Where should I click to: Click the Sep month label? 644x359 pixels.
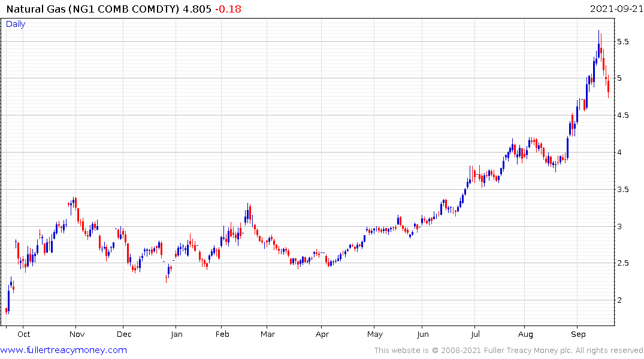click(578, 334)
